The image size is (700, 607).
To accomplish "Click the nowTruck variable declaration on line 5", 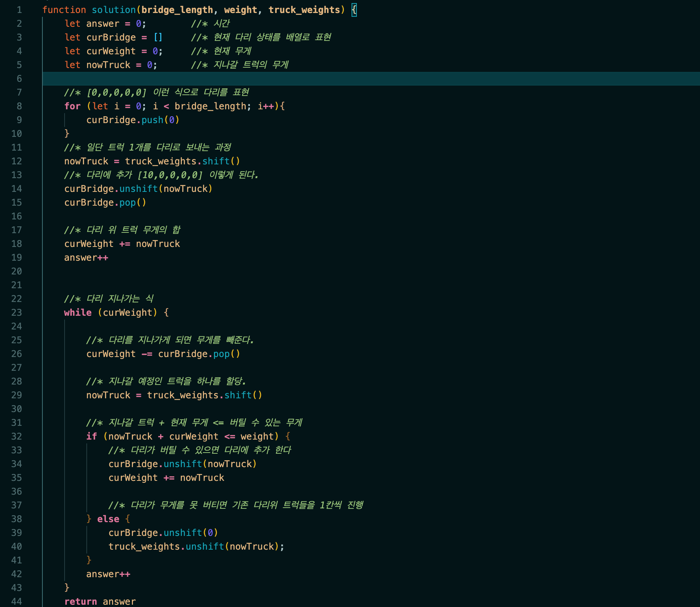I will point(109,65).
